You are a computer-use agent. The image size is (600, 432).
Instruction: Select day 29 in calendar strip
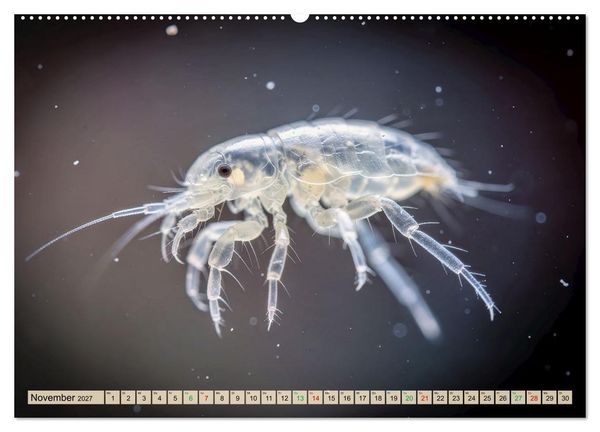click(549, 398)
